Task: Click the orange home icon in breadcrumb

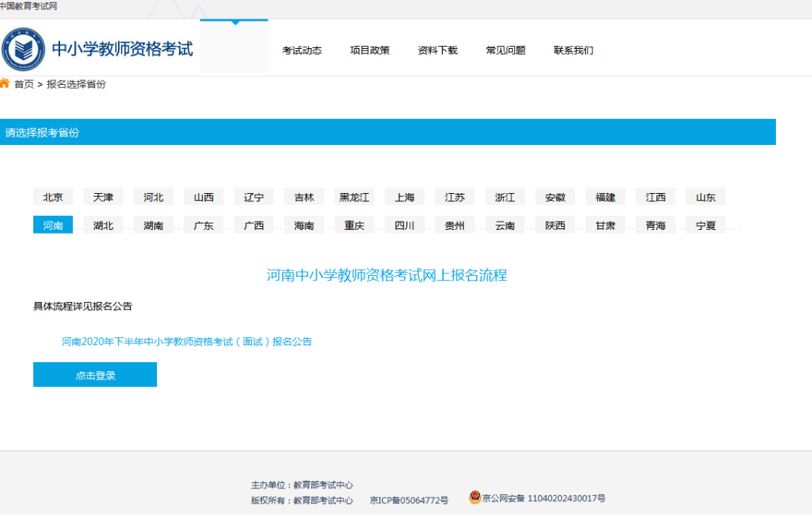Action: click(x=5, y=83)
